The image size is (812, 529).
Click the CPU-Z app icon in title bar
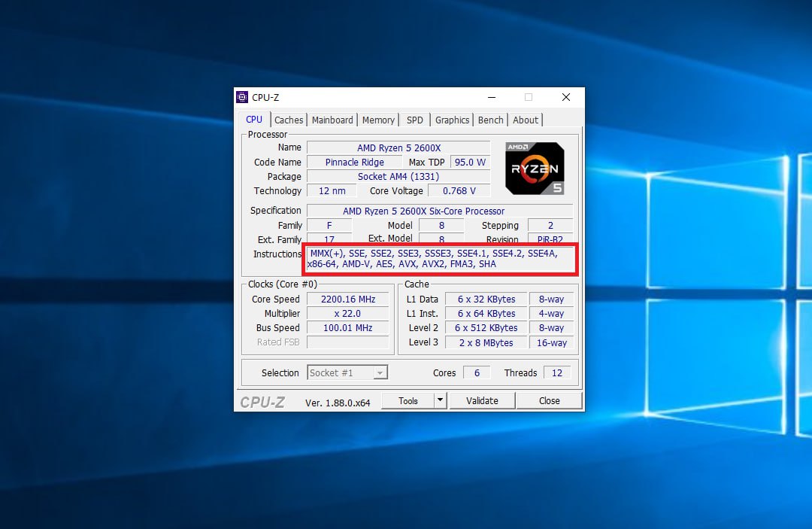242,97
